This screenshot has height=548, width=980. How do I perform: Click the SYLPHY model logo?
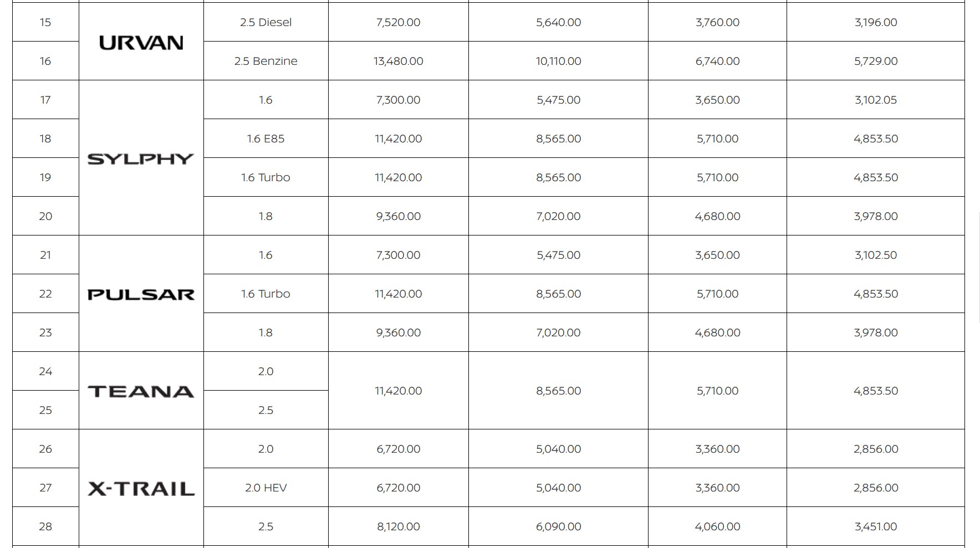141,159
